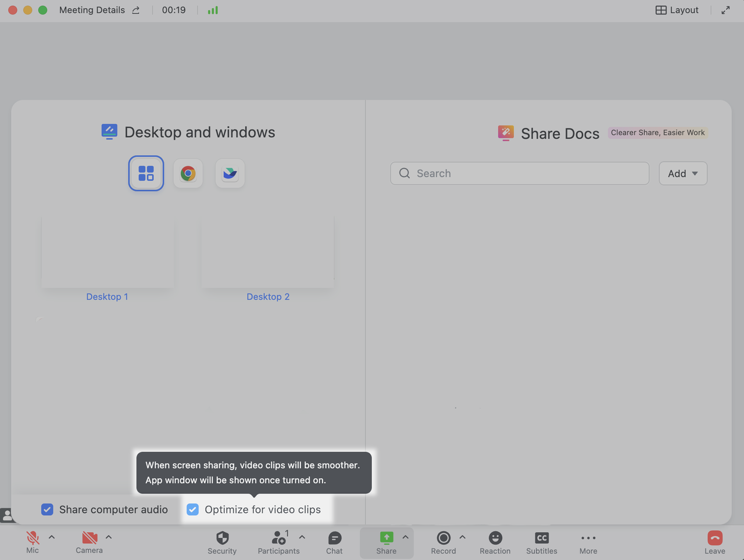This screenshot has width=744, height=560.
Task: Choose the Desktop 1 thumbnail to share
Action: (x=108, y=252)
